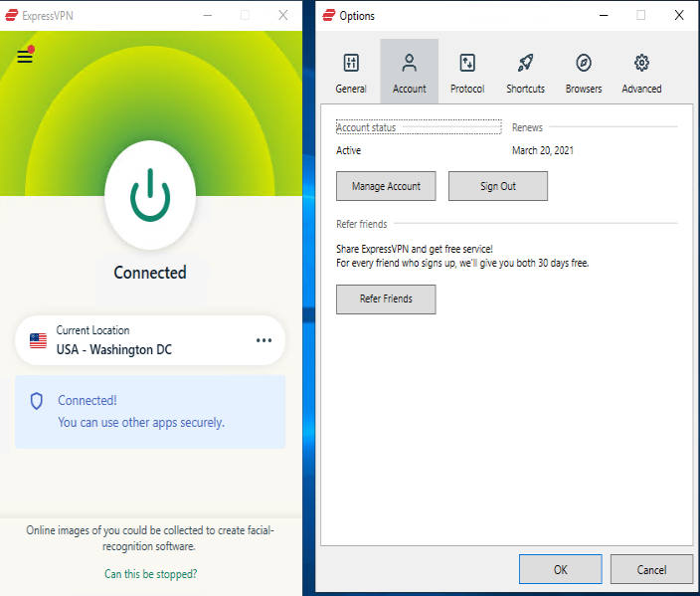Image resolution: width=700 pixels, height=596 pixels.
Task: Confirm with the OK button
Action: 560,570
